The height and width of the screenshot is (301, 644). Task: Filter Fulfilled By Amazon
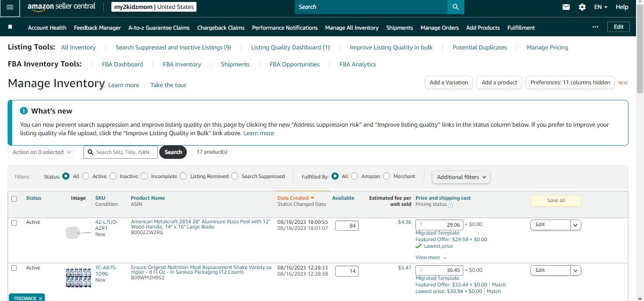355,176
